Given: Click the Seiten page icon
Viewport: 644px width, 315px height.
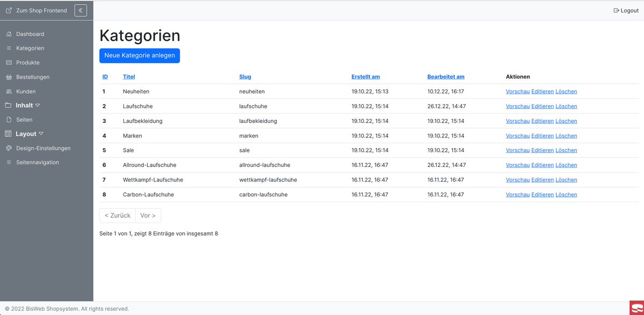Looking at the screenshot, I should (x=9, y=120).
